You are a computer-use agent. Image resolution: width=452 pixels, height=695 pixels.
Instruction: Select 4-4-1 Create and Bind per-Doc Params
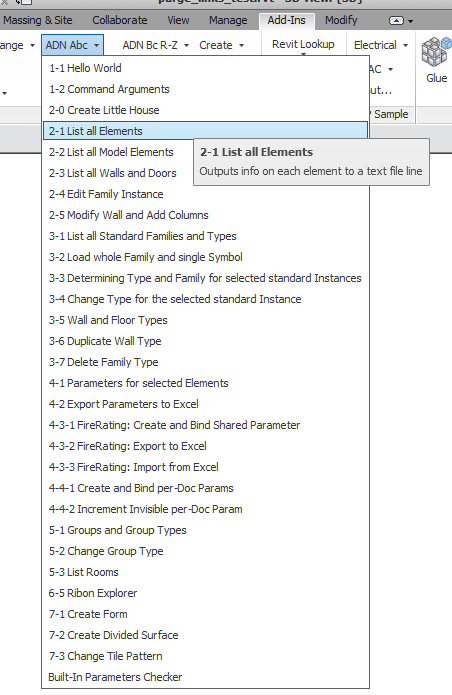point(206,488)
